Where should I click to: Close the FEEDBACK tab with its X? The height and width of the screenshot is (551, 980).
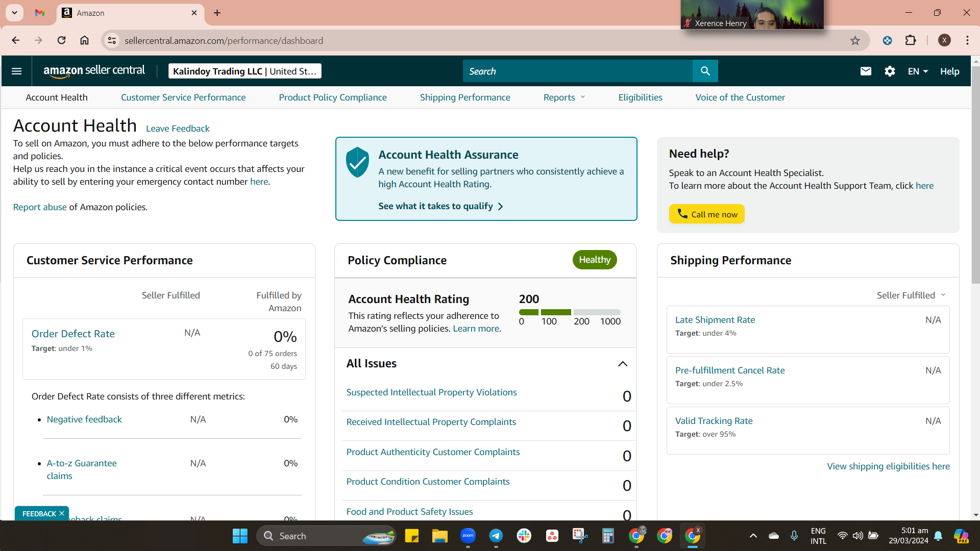point(62,513)
